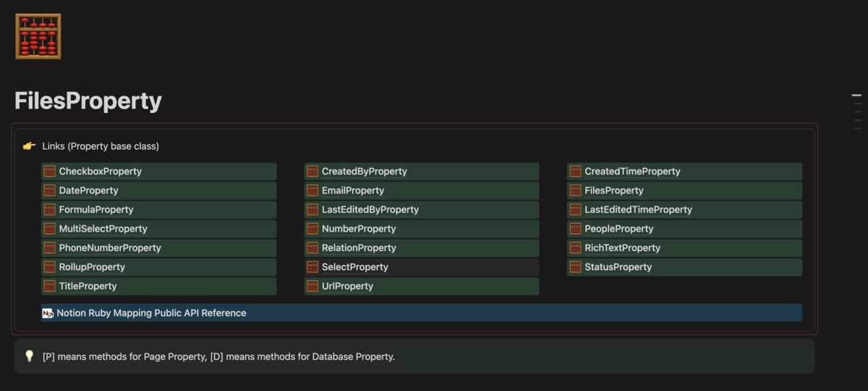The image size is (868, 391).
Task: Click the Notion icon beside API Reference
Action: (x=48, y=314)
